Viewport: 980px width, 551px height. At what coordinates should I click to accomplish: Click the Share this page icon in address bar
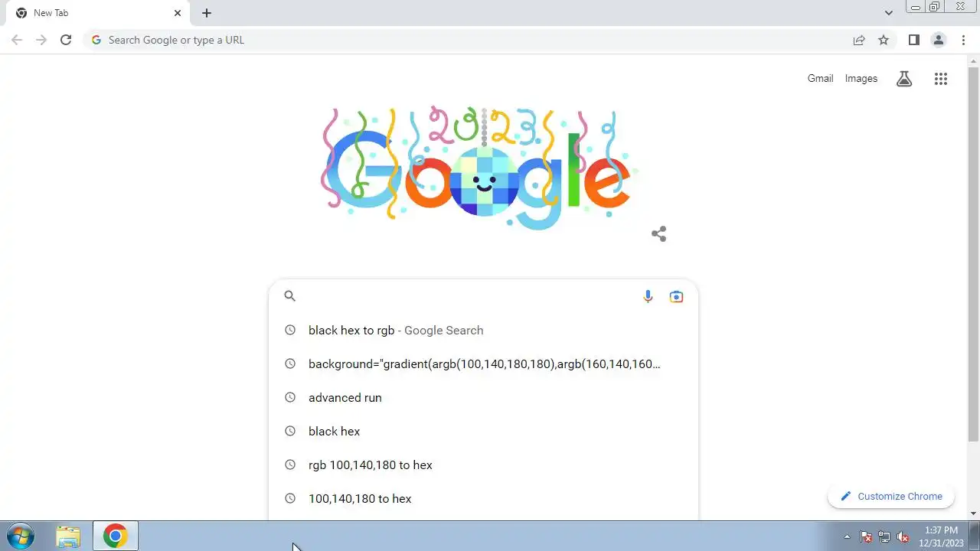pos(859,40)
